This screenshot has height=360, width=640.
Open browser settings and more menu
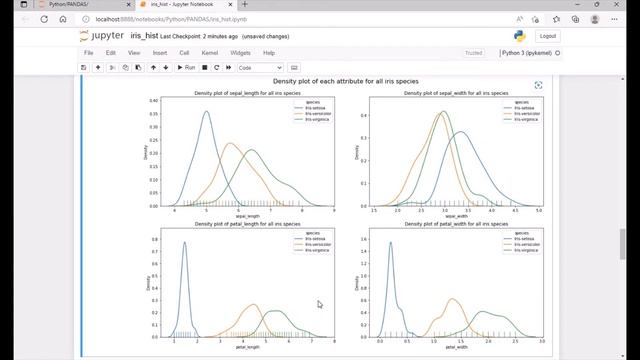tap(614, 19)
